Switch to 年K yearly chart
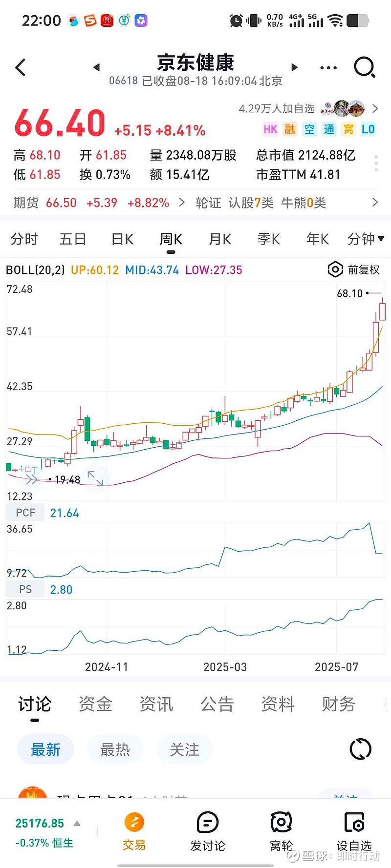This screenshot has width=391, height=868. (318, 239)
